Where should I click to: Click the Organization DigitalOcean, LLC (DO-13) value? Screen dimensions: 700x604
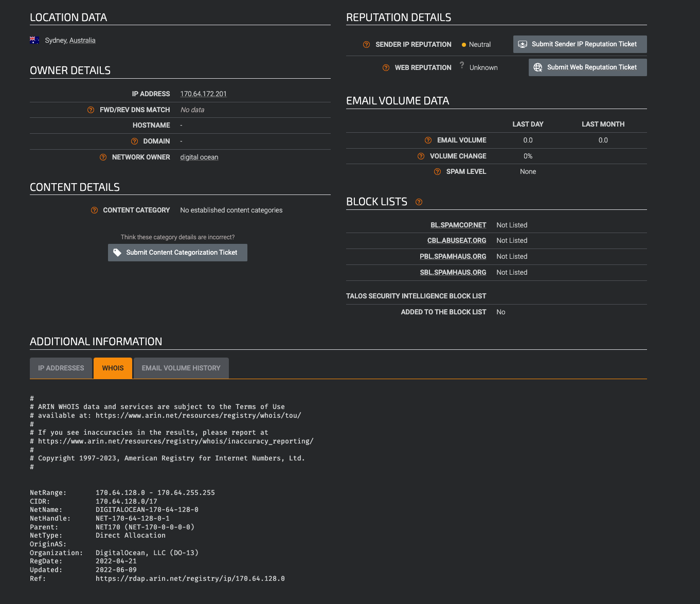tap(147, 553)
